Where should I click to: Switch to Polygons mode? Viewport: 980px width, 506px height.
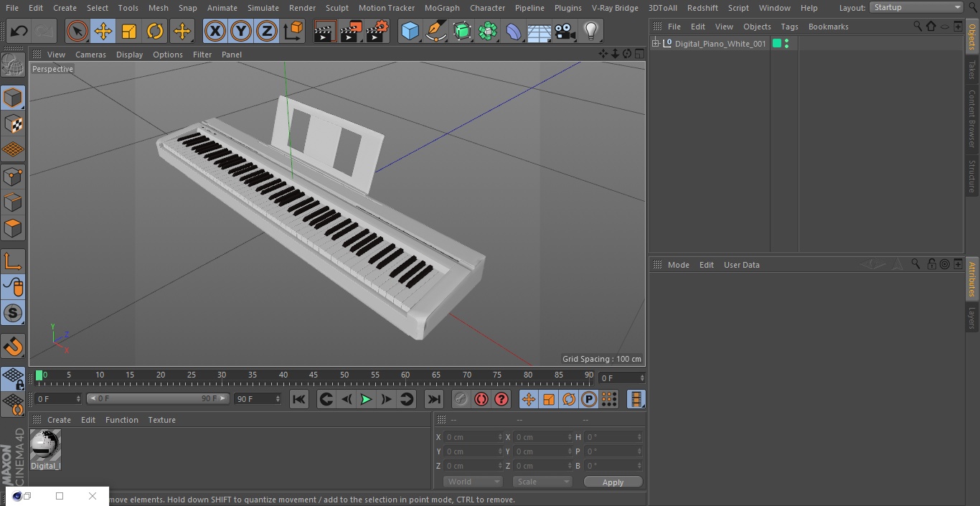coord(13,228)
